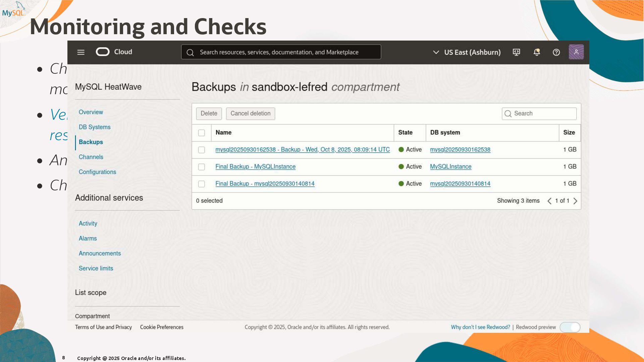Screen dimensions: 644x362
Task: Click the global resource search bar
Action: [x=281, y=52]
